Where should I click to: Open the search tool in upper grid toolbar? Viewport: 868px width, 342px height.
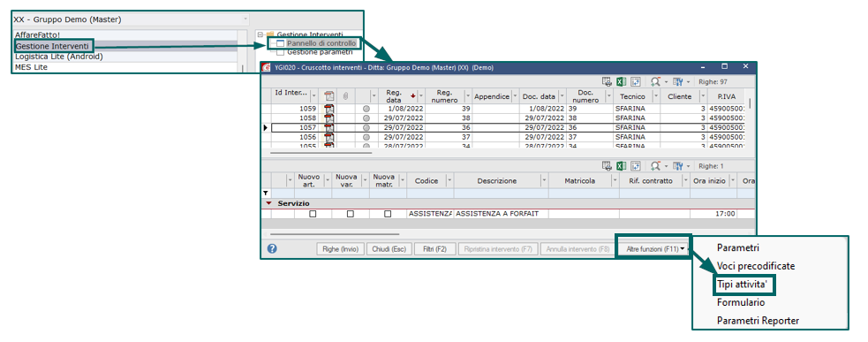coord(655,81)
